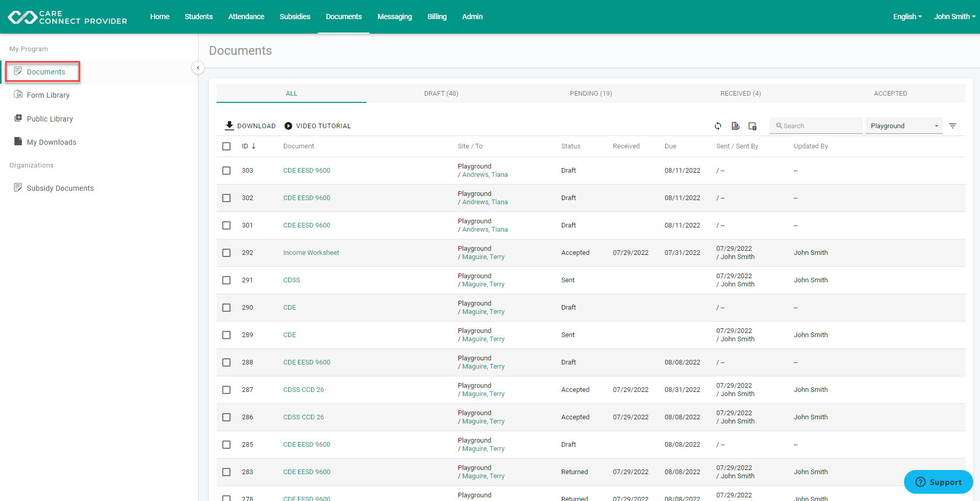This screenshot has height=501, width=980.
Task: Click the document settings icon beside search
Action: coord(753,126)
